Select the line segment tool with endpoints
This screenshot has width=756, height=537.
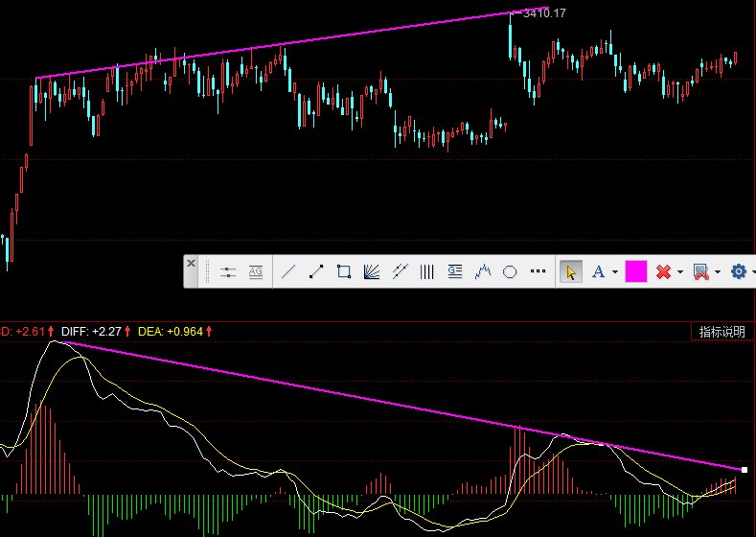pos(316,272)
